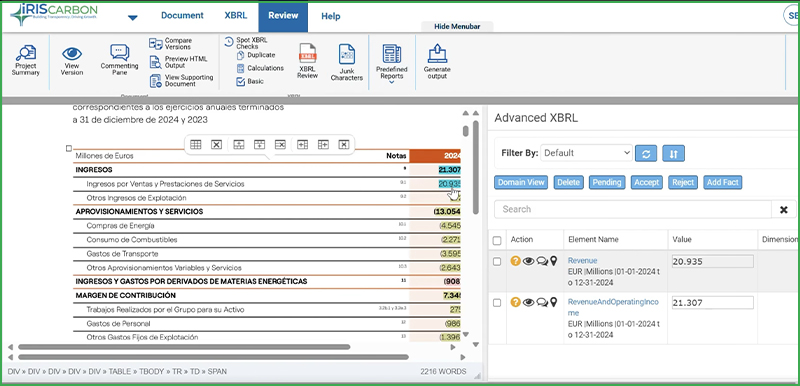Clear the search with X button
The image size is (800, 386).
click(x=784, y=210)
